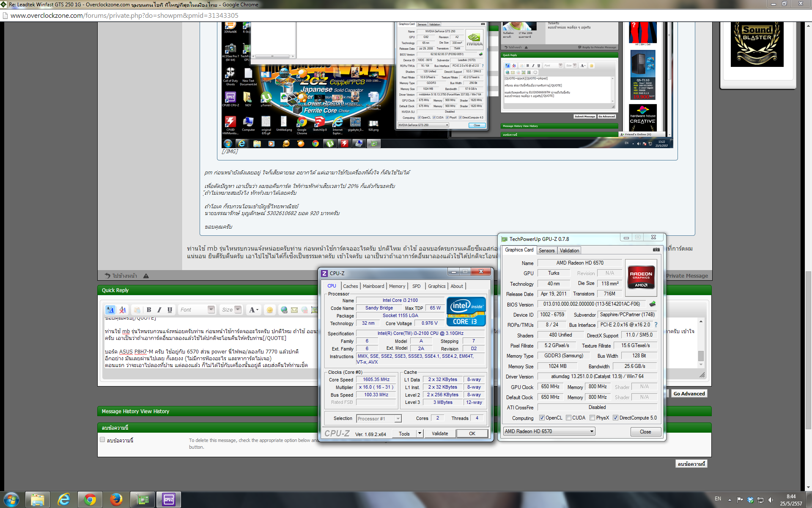812x508 pixels.
Task: Click the underline formatting icon
Action: coord(170,310)
